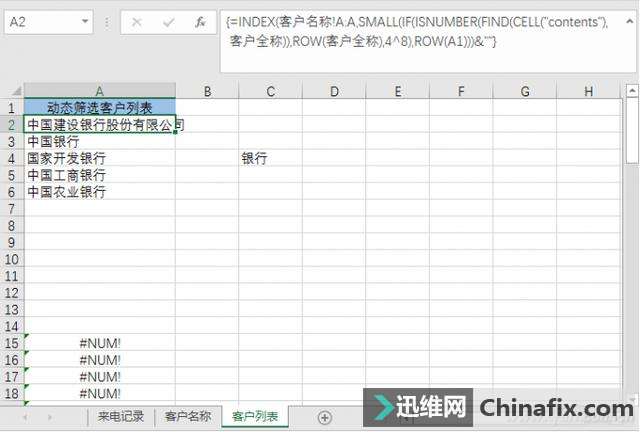Open the Name Box dropdown arrow
Image resolution: width=640 pixels, height=432 pixels.
coord(85,21)
